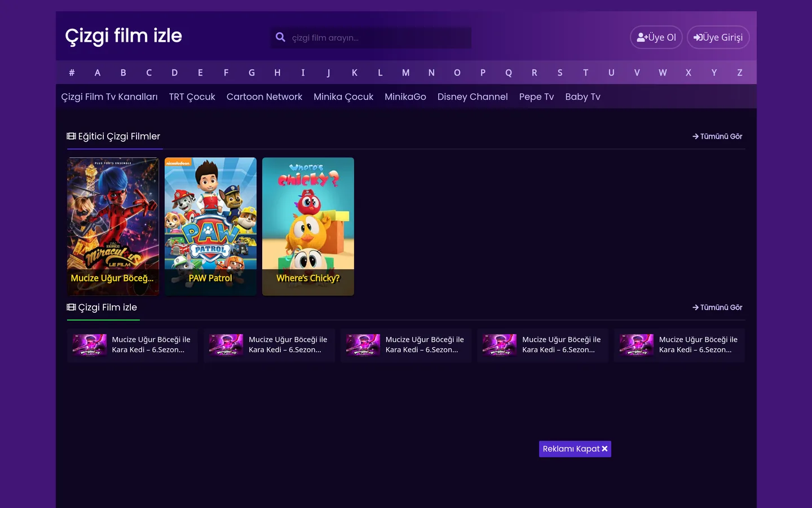Select the Eğitici Çizgi Filmler section heading
The image size is (812, 508).
119,136
